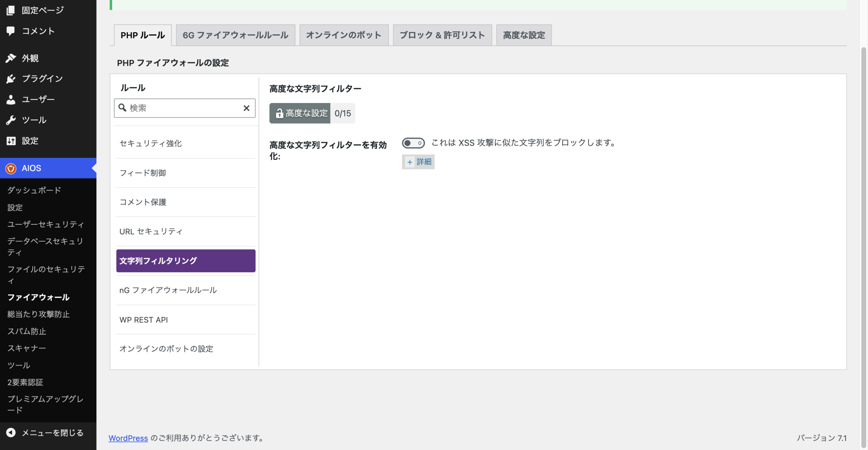The image size is (868, 450).
Task: Click the プラグイン plug icon
Action: coord(11,79)
